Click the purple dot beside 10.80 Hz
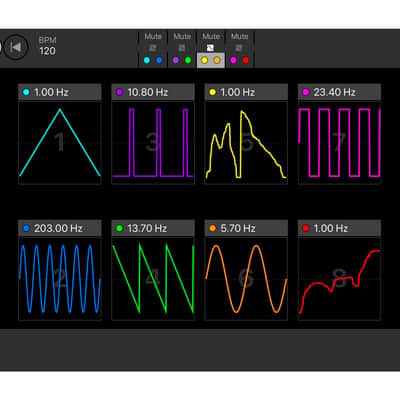This screenshot has height=400, width=400. pos(119,92)
